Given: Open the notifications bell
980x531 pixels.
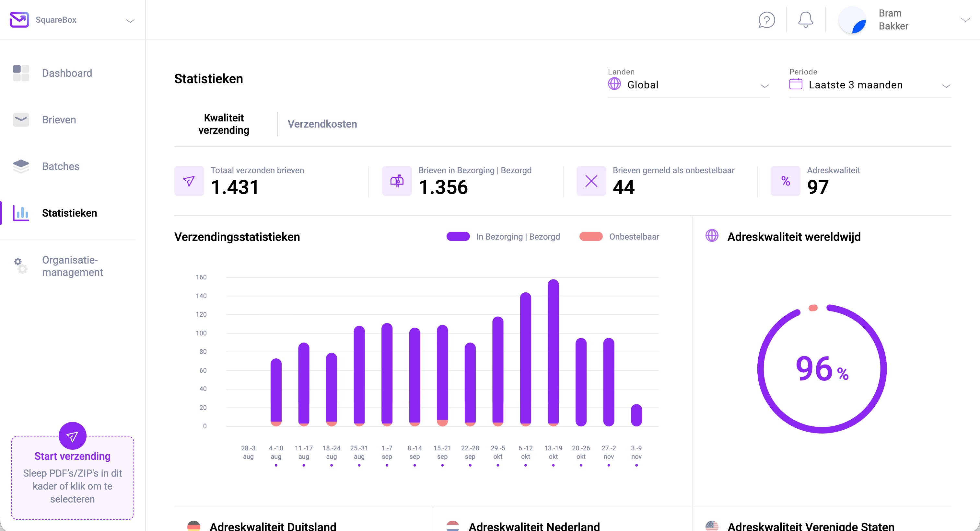Looking at the screenshot, I should (x=805, y=20).
